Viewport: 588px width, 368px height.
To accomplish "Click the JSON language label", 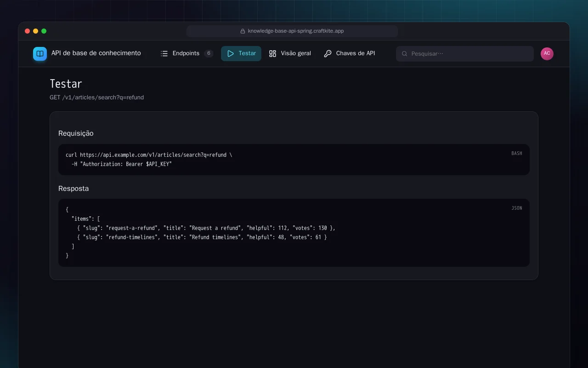I will pyautogui.click(x=517, y=208).
